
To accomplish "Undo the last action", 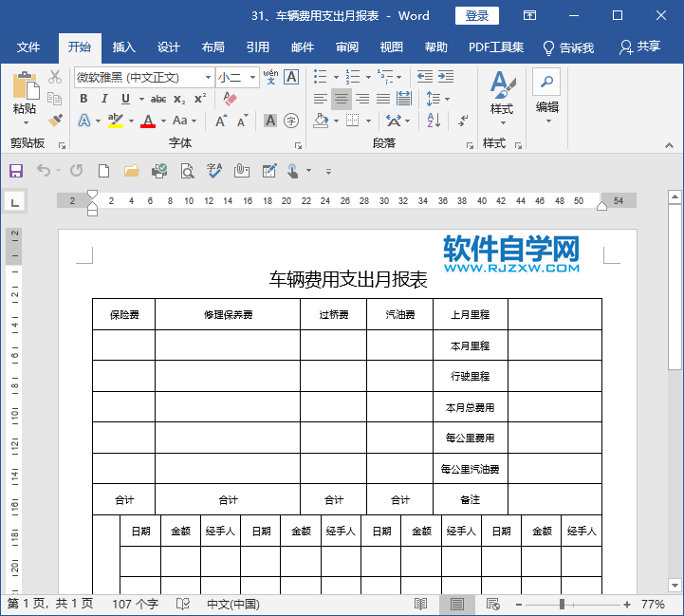I will 44,170.
